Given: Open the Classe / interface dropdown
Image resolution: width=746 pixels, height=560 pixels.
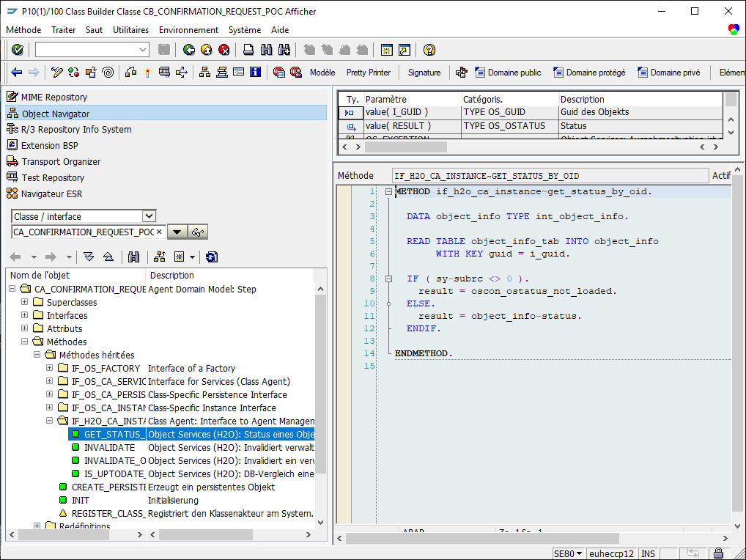Looking at the screenshot, I should 149,216.
